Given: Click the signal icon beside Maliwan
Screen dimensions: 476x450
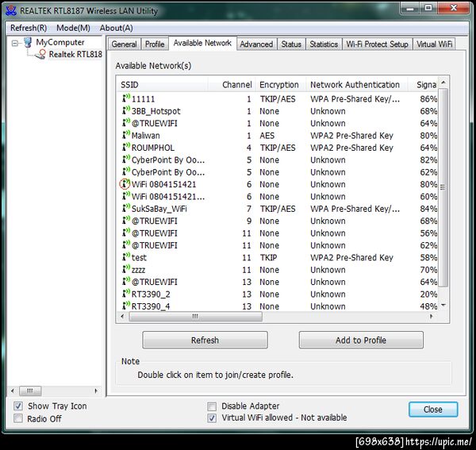Looking at the screenshot, I should pyautogui.click(x=126, y=134).
